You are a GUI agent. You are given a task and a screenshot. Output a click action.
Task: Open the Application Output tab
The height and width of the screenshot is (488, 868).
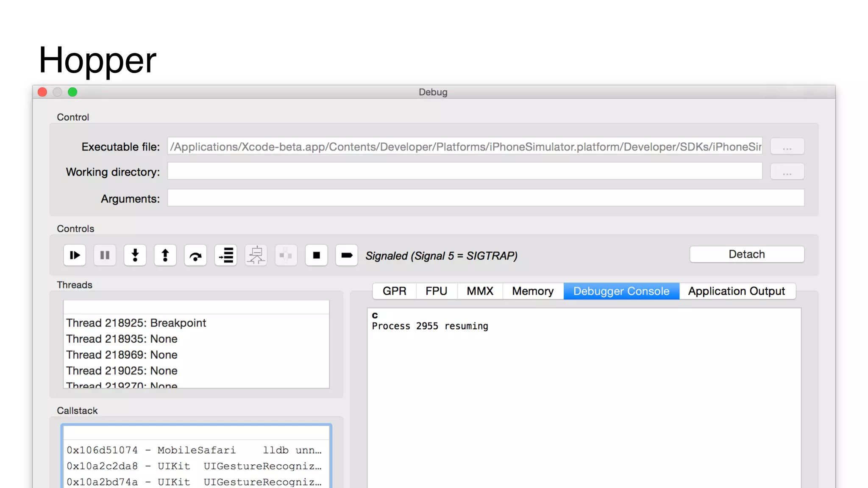pyautogui.click(x=736, y=291)
